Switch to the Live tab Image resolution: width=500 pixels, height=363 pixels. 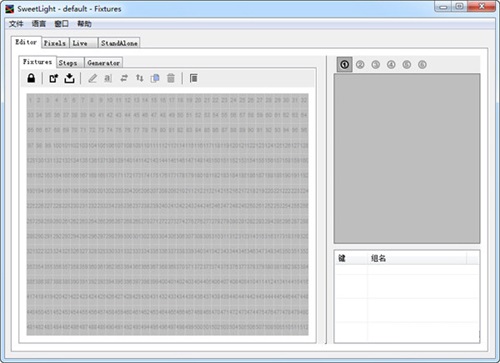click(84, 43)
